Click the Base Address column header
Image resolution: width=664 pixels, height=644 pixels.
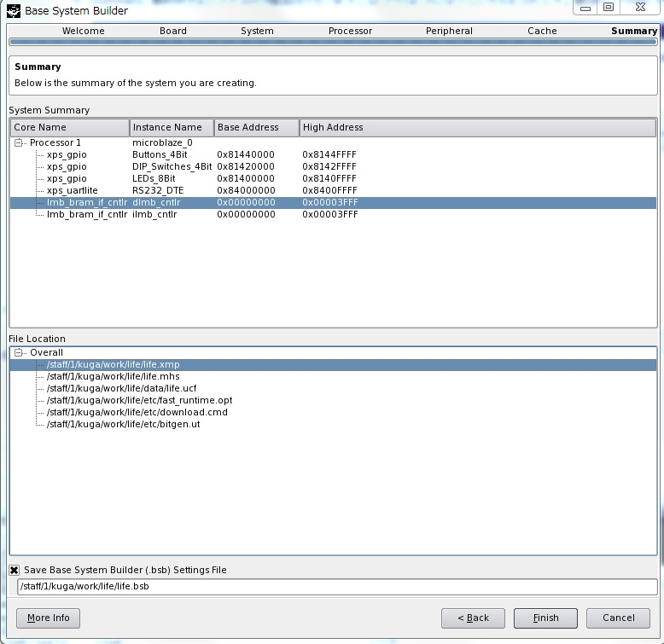pyautogui.click(x=257, y=127)
